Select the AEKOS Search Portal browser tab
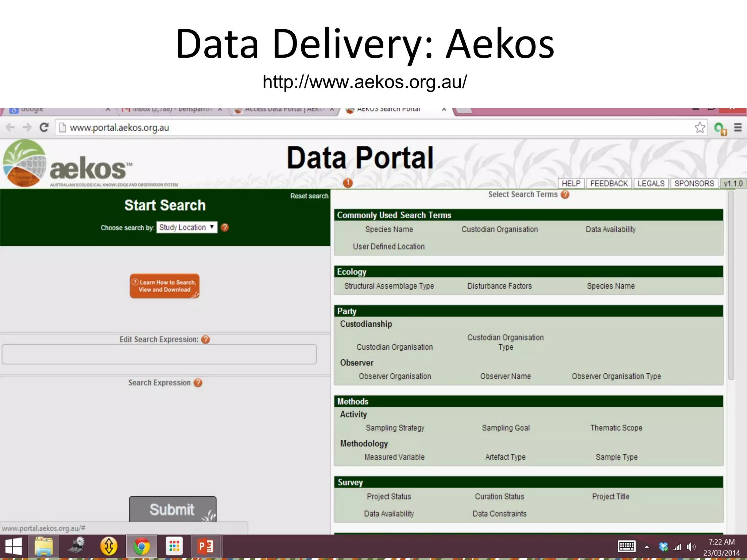This screenshot has width=747, height=560. (396, 110)
